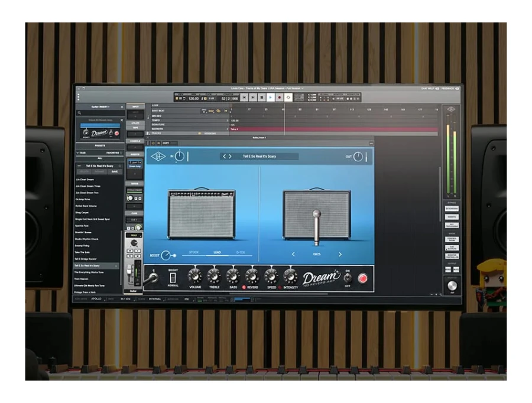Select the All presets tab
The image size is (532, 403).
click(100, 158)
